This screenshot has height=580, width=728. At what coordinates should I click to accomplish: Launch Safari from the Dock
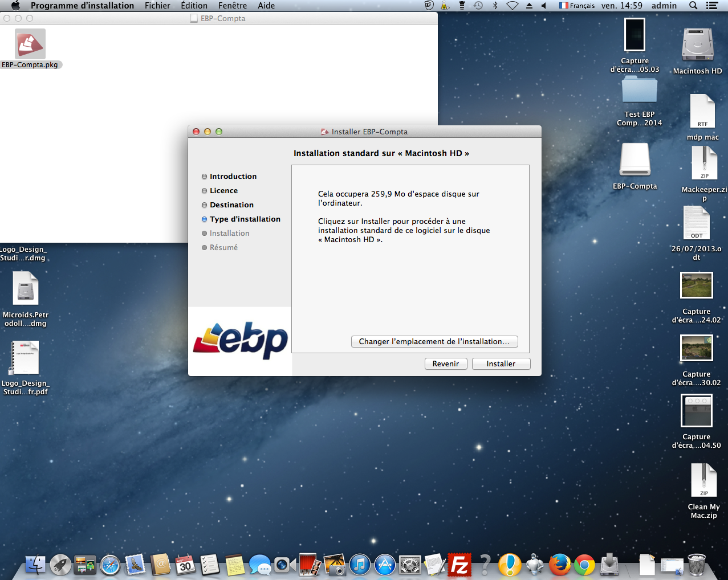[x=110, y=565]
